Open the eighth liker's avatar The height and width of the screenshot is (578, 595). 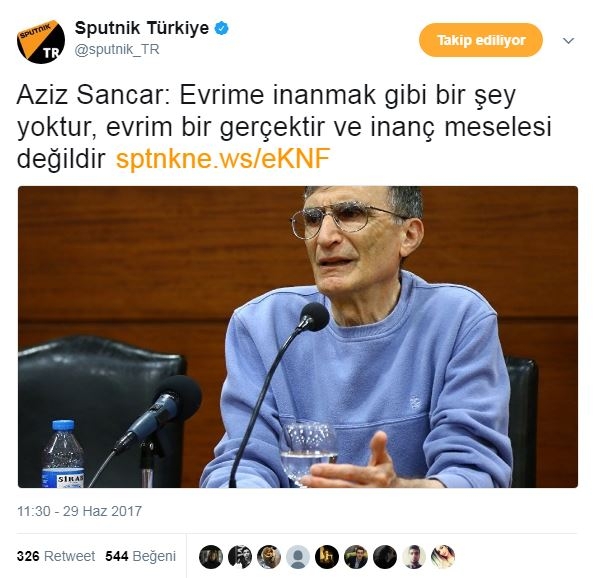pos(414,557)
